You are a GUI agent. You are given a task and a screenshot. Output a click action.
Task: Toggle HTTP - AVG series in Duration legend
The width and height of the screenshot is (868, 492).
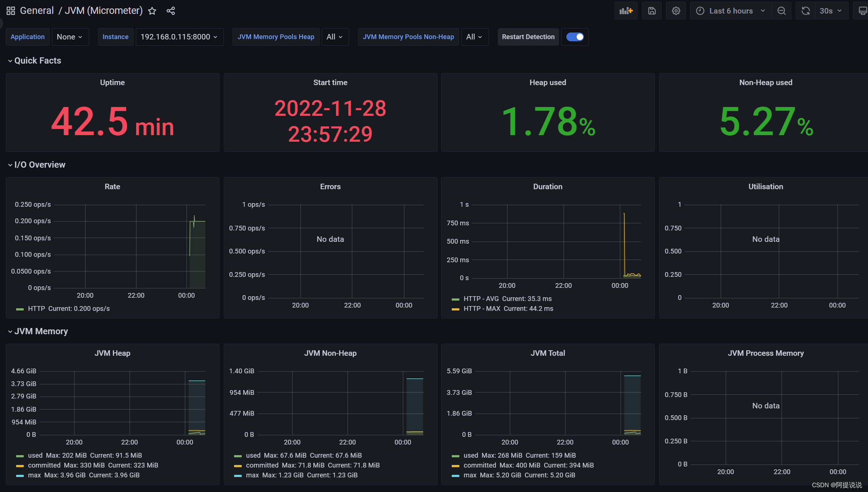[x=481, y=299]
